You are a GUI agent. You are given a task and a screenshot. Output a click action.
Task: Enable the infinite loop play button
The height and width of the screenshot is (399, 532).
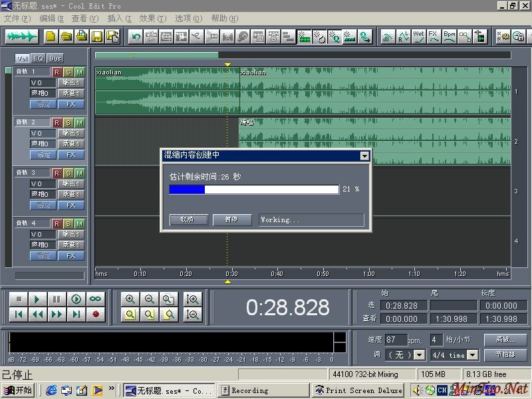coord(95,299)
